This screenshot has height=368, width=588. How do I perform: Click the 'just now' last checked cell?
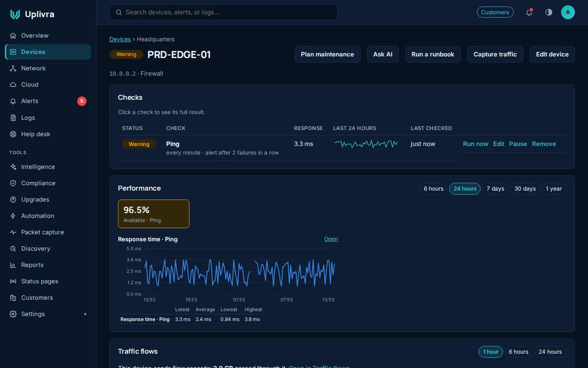(x=423, y=144)
